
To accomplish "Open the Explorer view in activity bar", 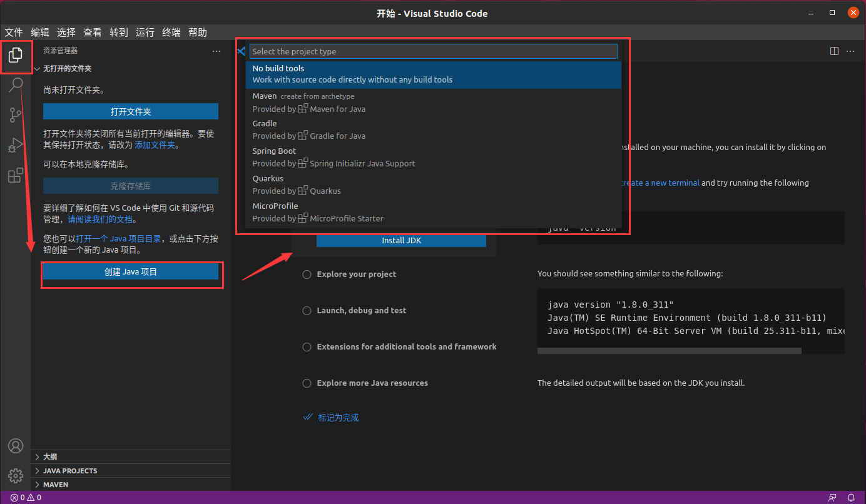I will click(16, 56).
